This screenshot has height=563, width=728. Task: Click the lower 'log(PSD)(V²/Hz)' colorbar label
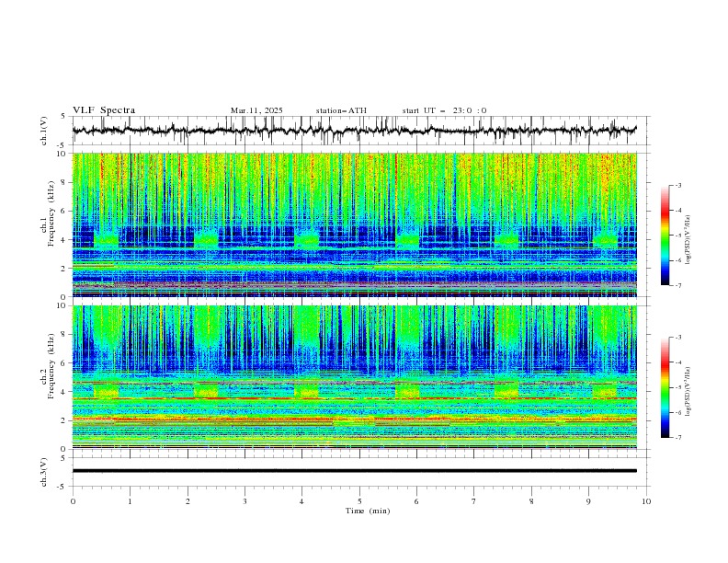pos(688,391)
